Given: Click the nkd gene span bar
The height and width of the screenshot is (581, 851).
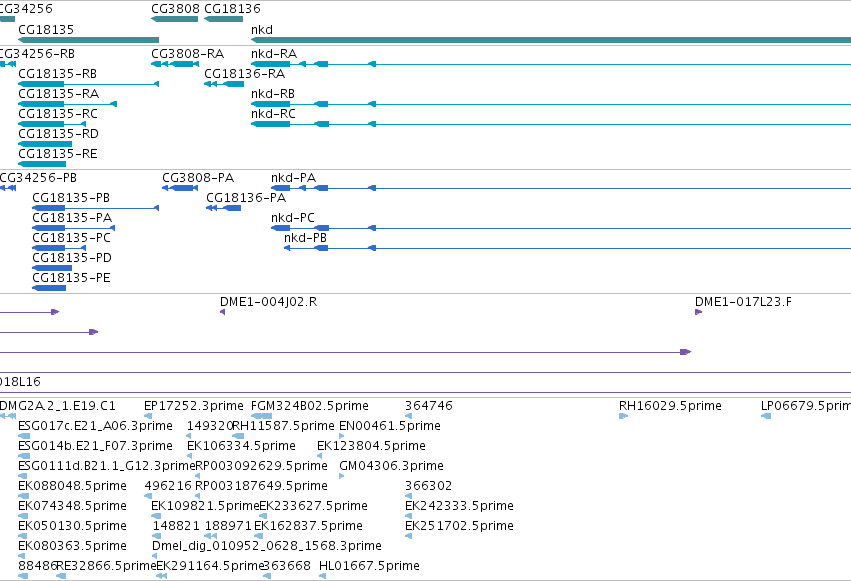Looking at the screenshot, I should pyautogui.click(x=551, y=40).
